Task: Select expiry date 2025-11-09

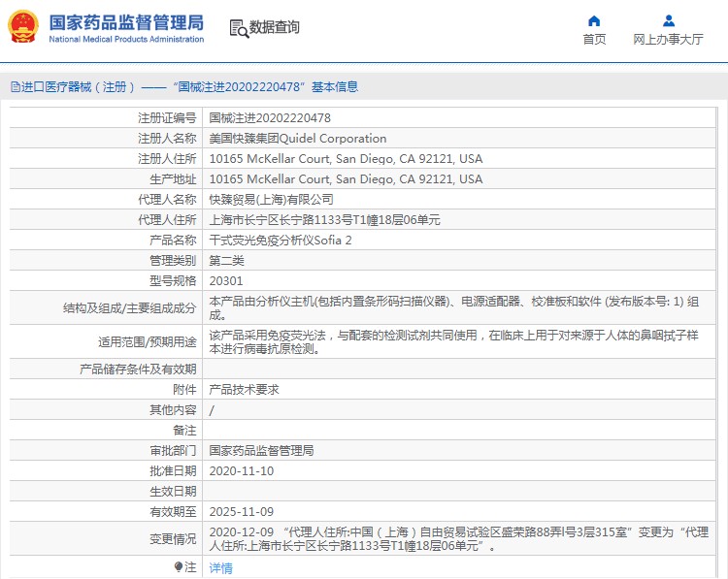Action: (242, 512)
